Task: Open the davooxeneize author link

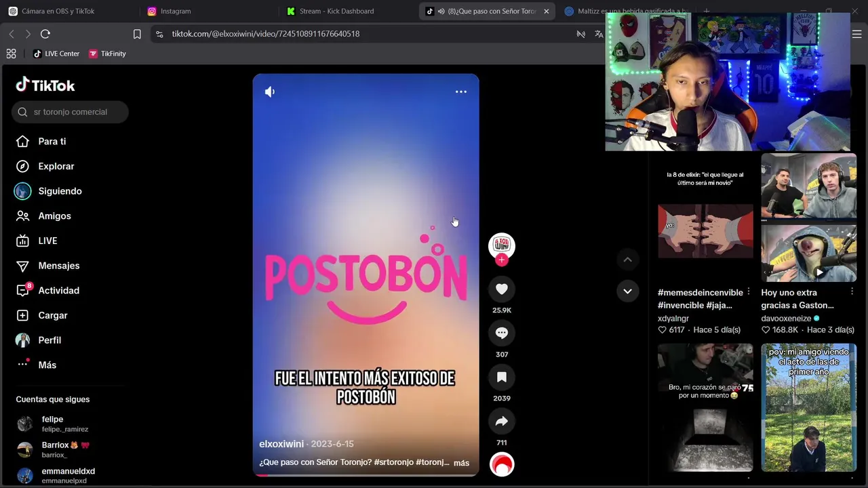Action: coord(786,319)
